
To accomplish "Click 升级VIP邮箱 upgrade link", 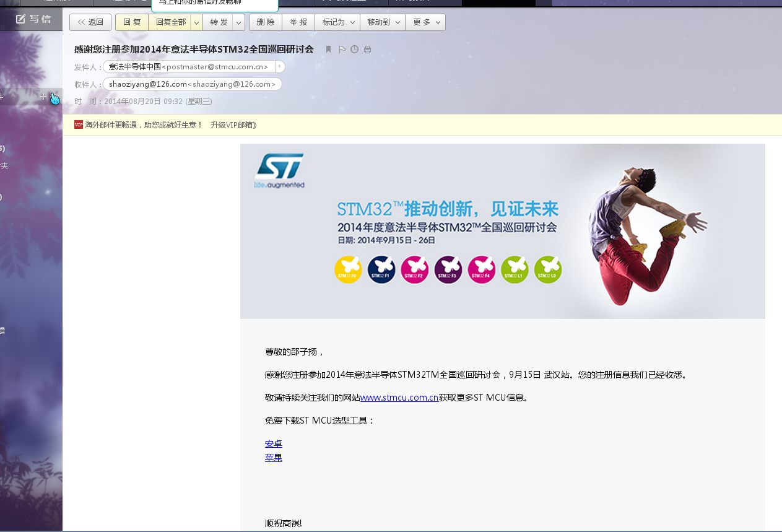I will pos(233,124).
